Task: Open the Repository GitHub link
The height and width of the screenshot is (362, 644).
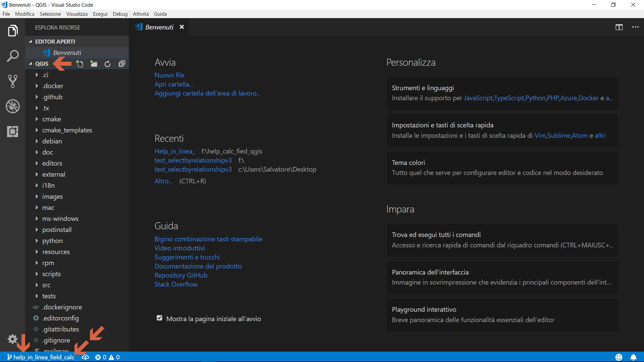Action: [181, 275]
